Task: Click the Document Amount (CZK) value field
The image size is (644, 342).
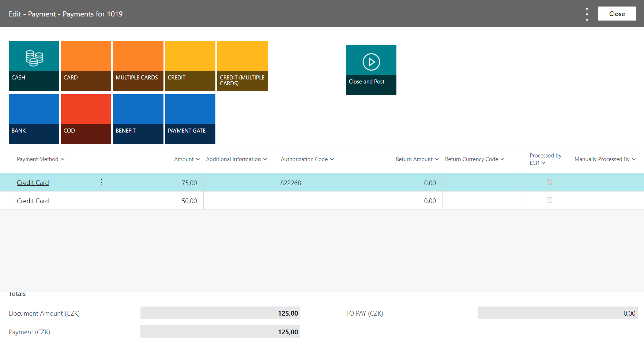Action: (x=220, y=313)
